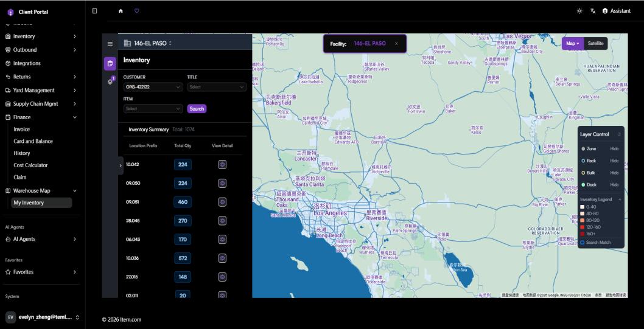
Task: Click the purple heart favorite icon
Action: coord(137,11)
